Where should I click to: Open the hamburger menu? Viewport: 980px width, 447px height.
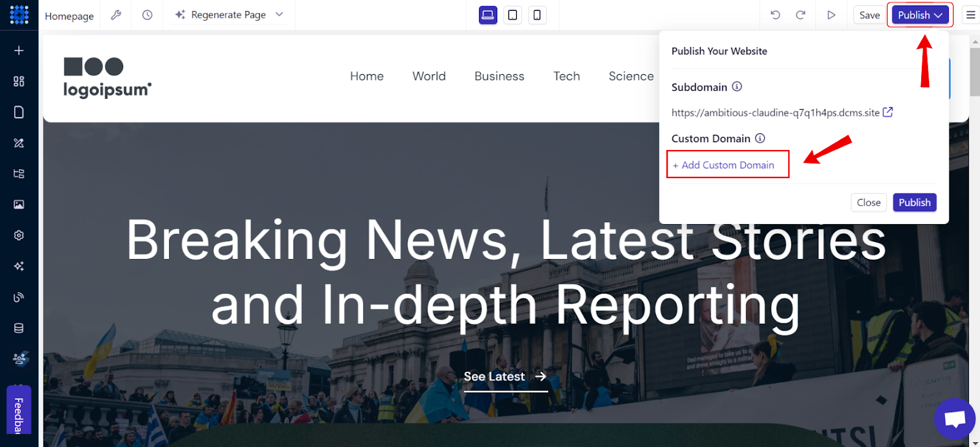coord(971,15)
